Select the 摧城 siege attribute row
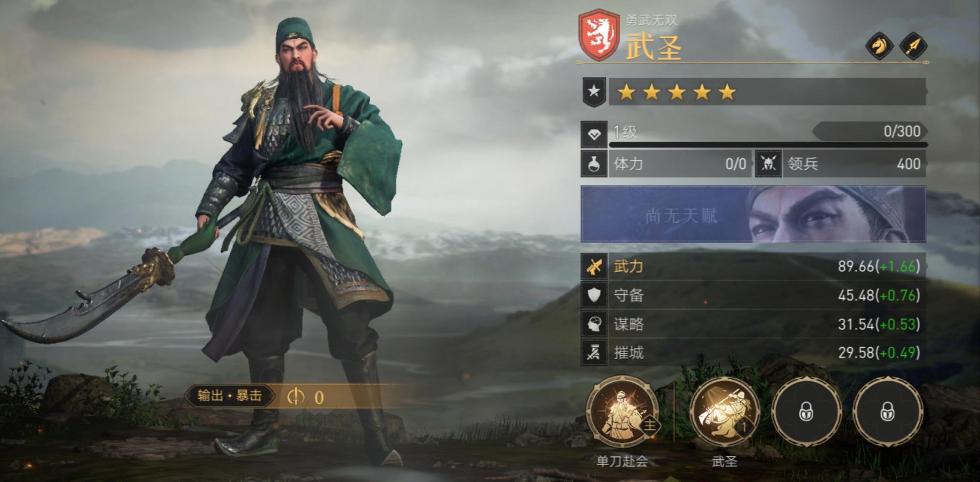The height and width of the screenshot is (482, 980). (753, 352)
